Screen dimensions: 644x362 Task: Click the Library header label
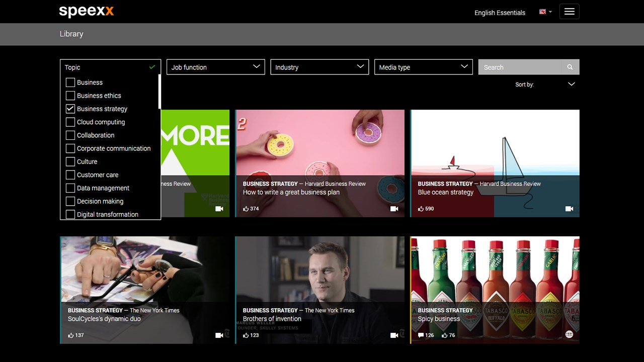tap(71, 34)
